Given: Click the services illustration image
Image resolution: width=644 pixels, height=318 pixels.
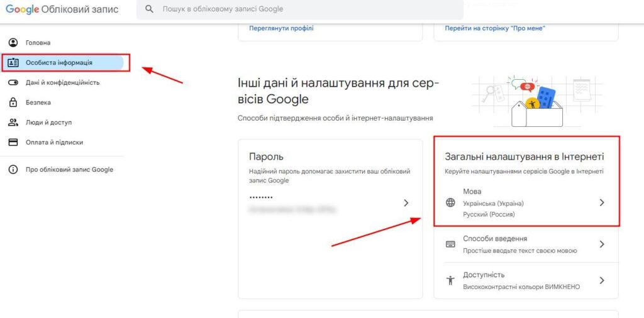Looking at the screenshot, I should click(x=537, y=101).
